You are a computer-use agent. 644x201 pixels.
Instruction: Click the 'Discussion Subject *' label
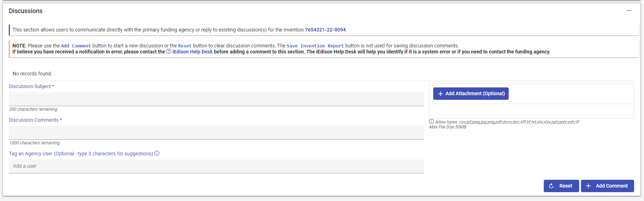click(x=32, y=86)
